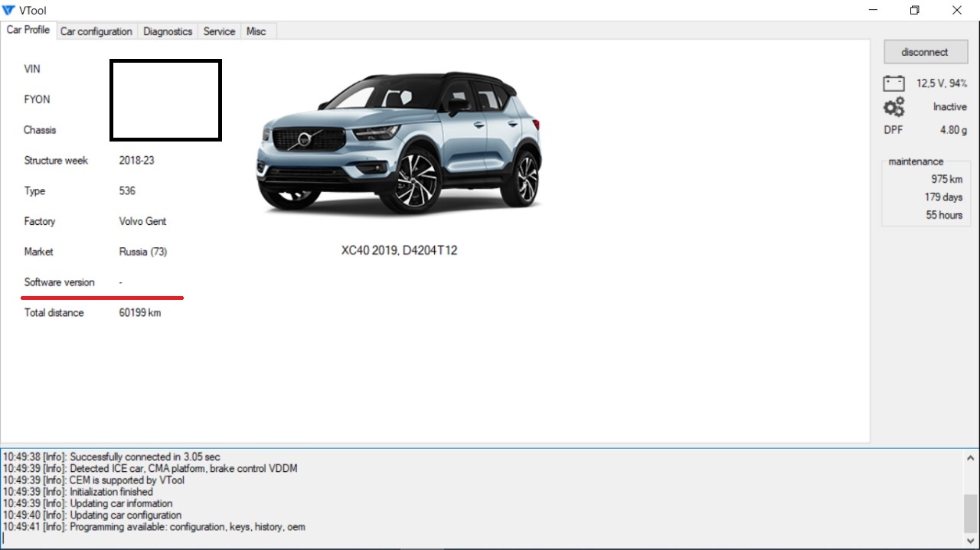Open the Diagnostics tab
980x550 pixels.
click(x=168, y=31)
